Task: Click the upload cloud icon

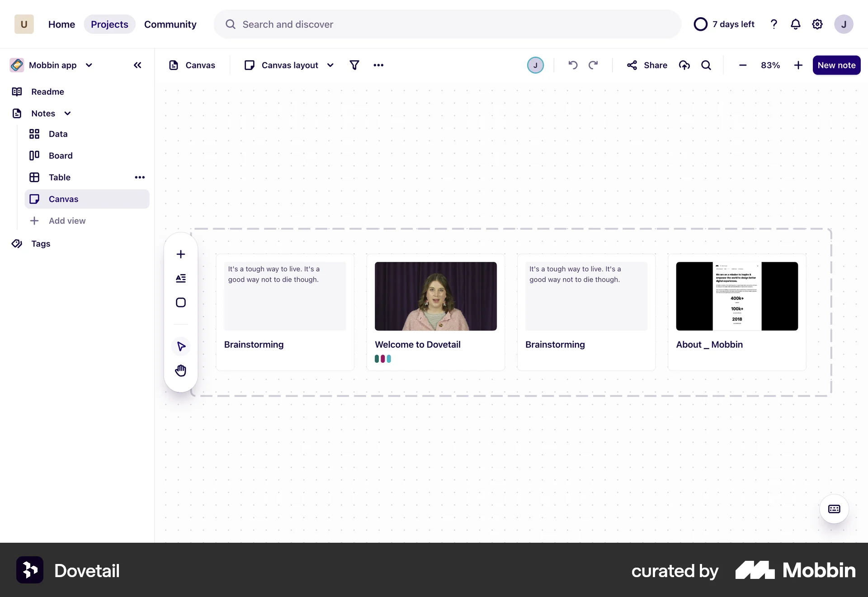Action: (684, 65)
